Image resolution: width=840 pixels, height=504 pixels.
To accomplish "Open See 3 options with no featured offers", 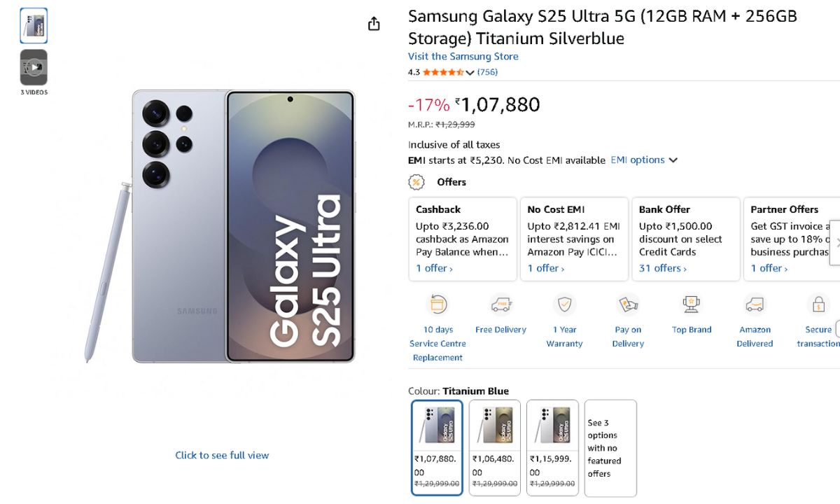I will point(610,448).
